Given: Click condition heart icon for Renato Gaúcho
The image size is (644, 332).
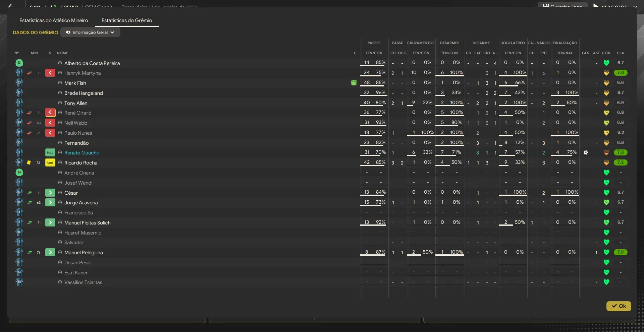Looking at the screenshot, I should (x=606, y=152).
